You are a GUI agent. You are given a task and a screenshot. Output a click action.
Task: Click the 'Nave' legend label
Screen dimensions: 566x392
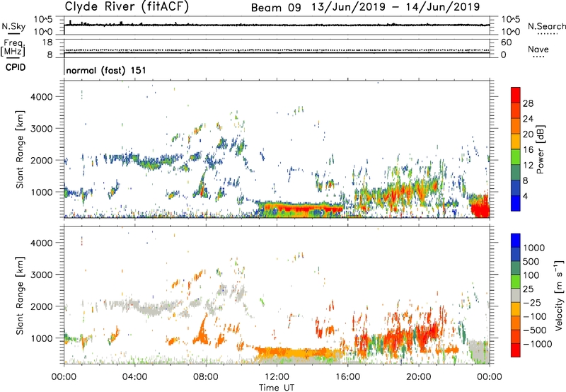tap(538, 49)
